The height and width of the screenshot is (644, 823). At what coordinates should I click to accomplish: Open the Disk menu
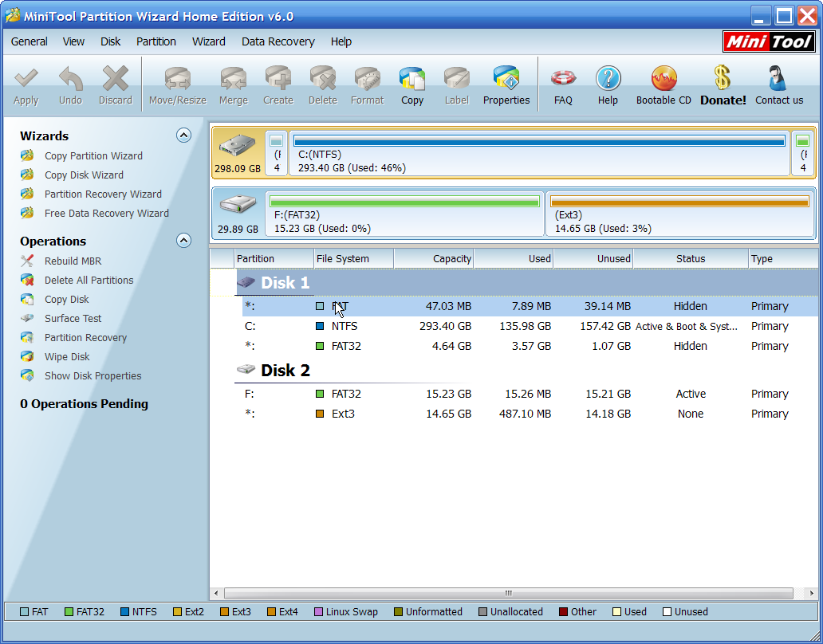pyautogui.click(x=110, y=41)
